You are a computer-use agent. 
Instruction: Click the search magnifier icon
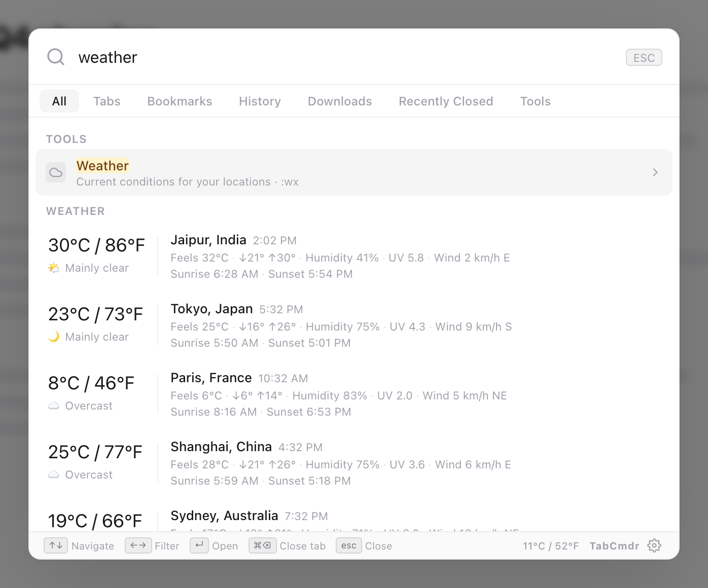click(56, 57)
